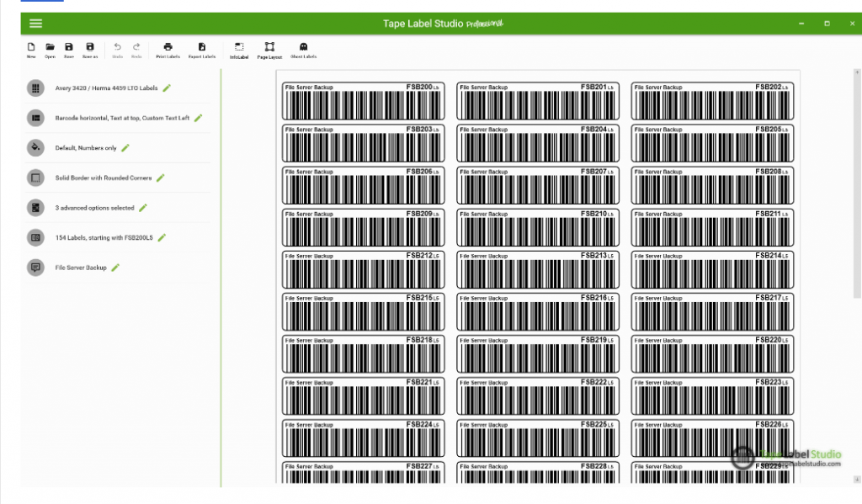Viewport: 862px width, 504px height.
Task: Click the label preview vertical scrollbar
Action: [857, 187]
